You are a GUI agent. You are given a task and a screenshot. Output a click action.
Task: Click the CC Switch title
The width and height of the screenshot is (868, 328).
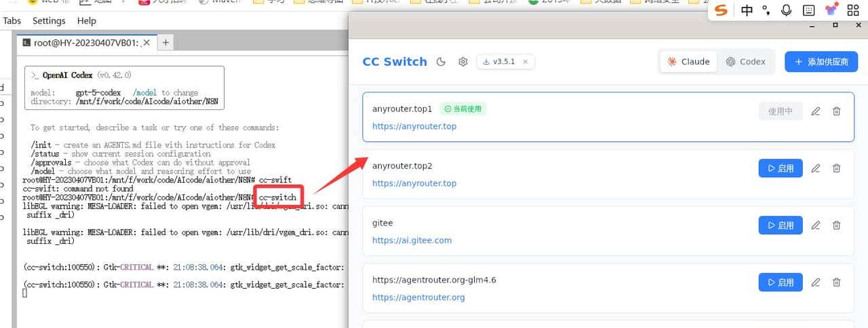(x=395, y=62)
